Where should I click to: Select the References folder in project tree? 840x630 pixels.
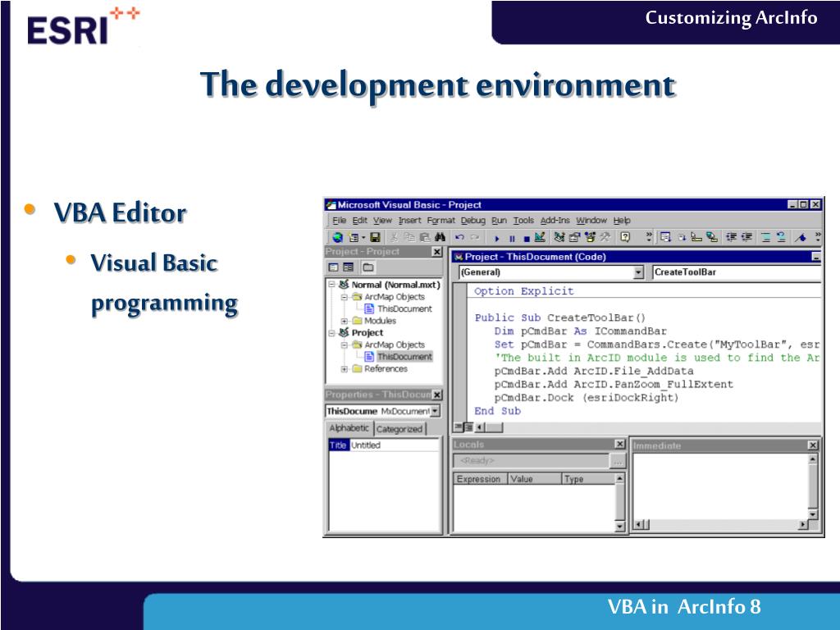tap(386, 369)
